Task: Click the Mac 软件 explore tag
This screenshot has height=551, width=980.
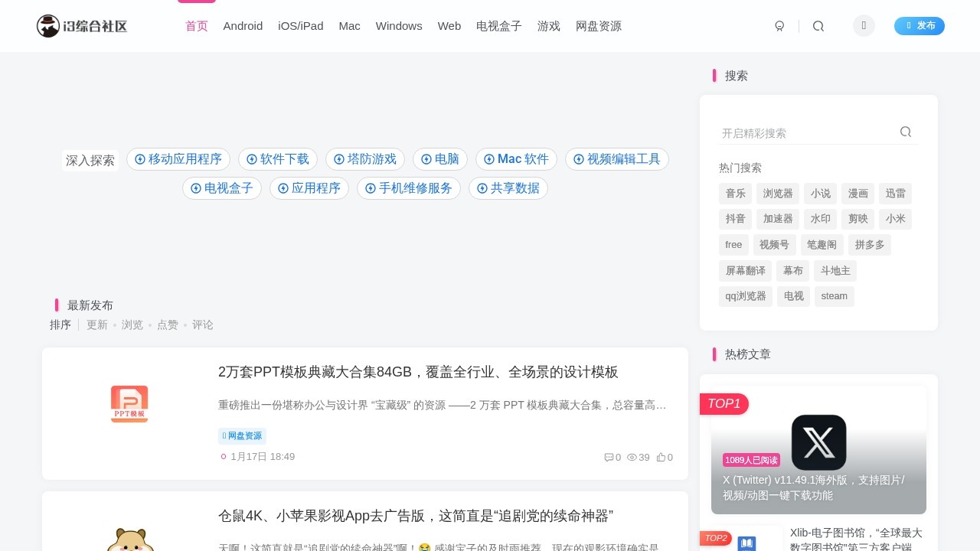Action: click(x=516, y=159)
